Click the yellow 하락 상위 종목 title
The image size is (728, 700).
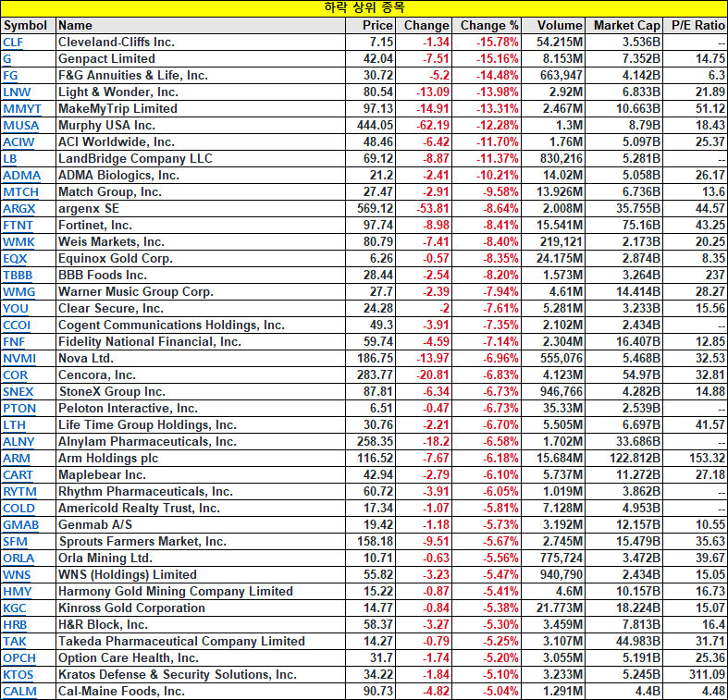tap(364, 8)
